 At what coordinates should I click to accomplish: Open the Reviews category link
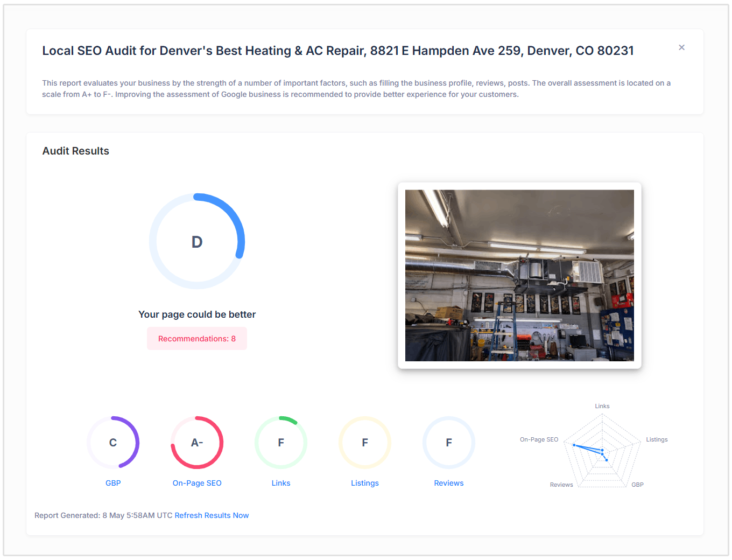449,483
